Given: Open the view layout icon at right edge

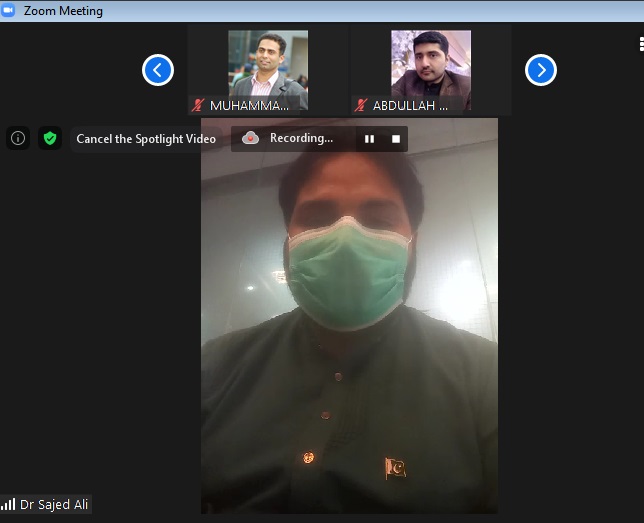Looking at the screenshot, I should pos(640,44).
